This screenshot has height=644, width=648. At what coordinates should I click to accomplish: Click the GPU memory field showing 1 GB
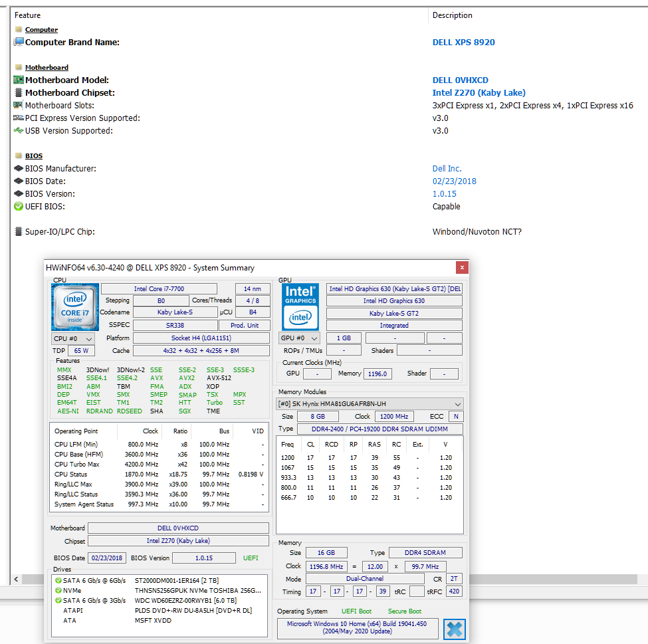344,338
